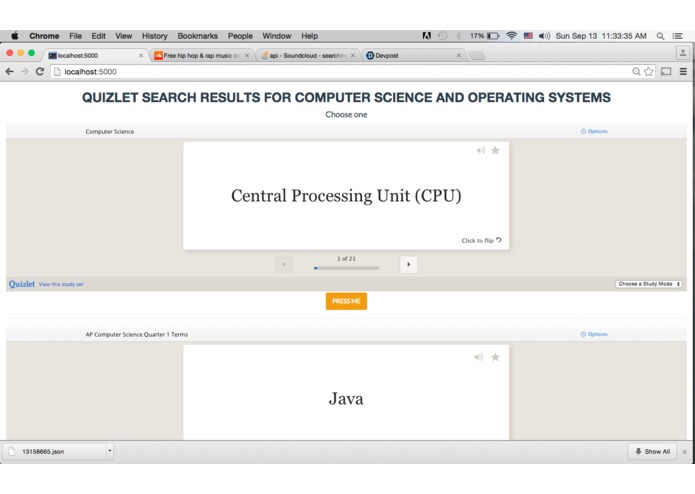Click the date and time display
The image size is (695, 494).
[x=601, y=36]
